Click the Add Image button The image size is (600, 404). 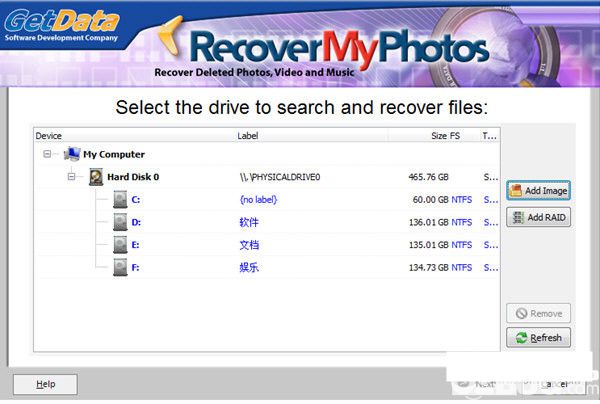click(x=538, y=191)
